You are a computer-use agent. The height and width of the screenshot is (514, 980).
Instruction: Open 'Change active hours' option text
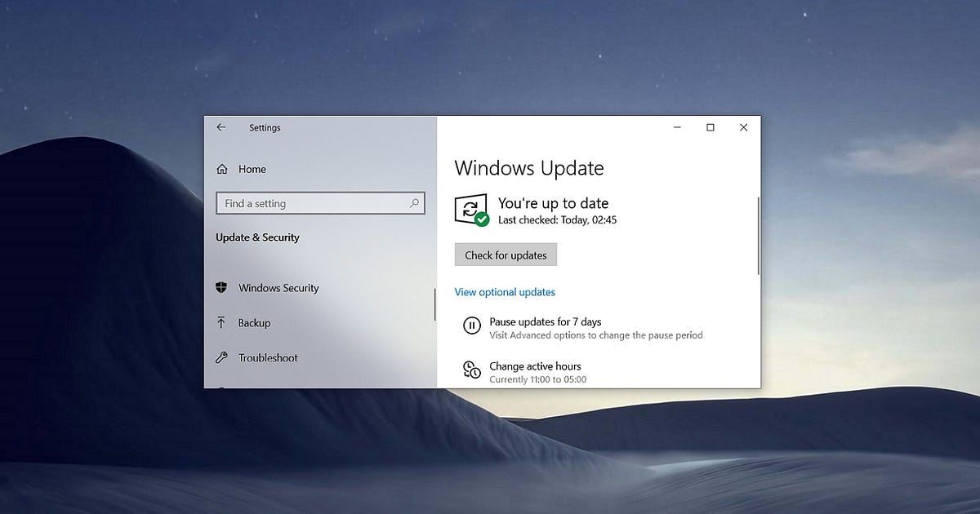click(x=535, y=366)
